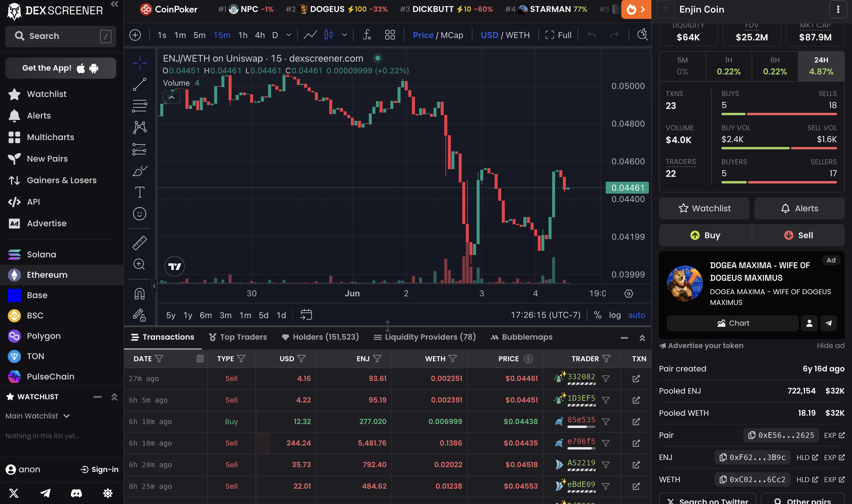Open transaction link for the 27m ago sell
852x504 pixels.
(x=636, y=378)
